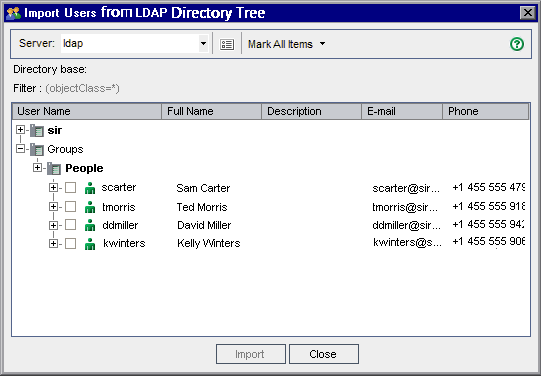Screen dimensions: 541x376
Task: Click David Miller's phone number cell
Action: [x=489, y=224]
